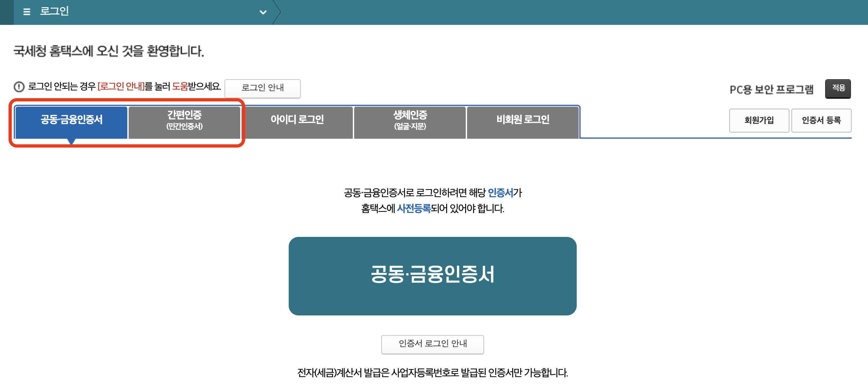
Task: Click the 인증서 로그인 안내 button
Action: [433, 344]
